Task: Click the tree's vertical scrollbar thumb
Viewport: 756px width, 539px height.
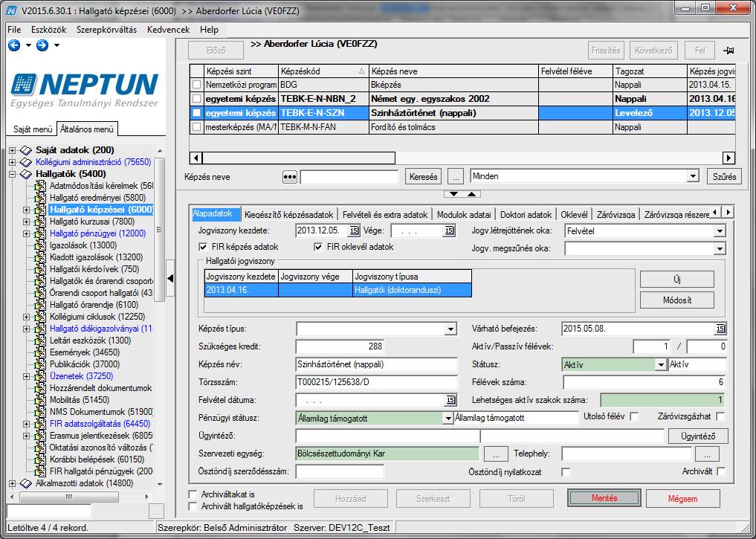Action: 160,230
